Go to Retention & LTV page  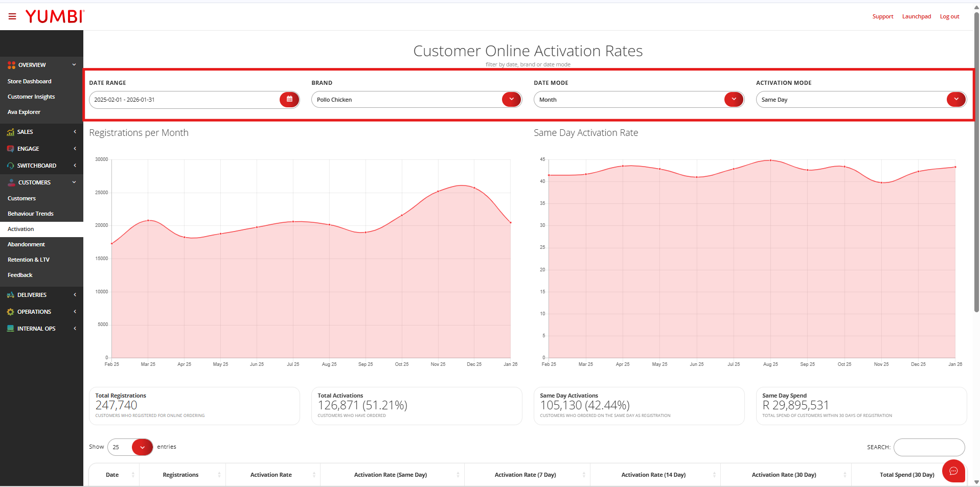click(29, 260)
